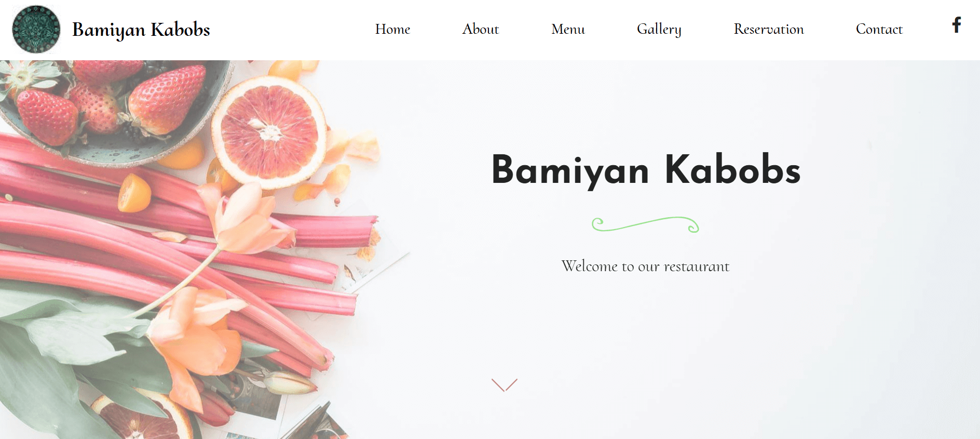The image size is (980, 439).
Task: Click the large Bamiyan Kabobs hero heading
Action: [x=646, y=170]
